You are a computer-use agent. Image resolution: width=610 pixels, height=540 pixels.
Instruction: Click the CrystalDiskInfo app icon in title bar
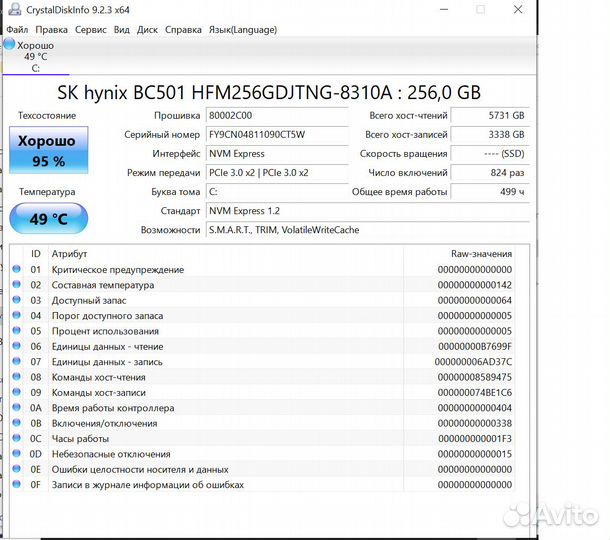point(14,9)
